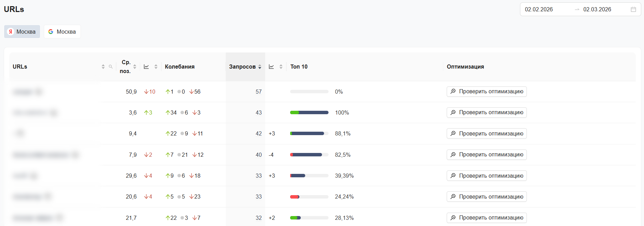Screen dimensions: 644x226
Task: Switch to Yandex Москва tab
Action: click(x=22, y=32)
